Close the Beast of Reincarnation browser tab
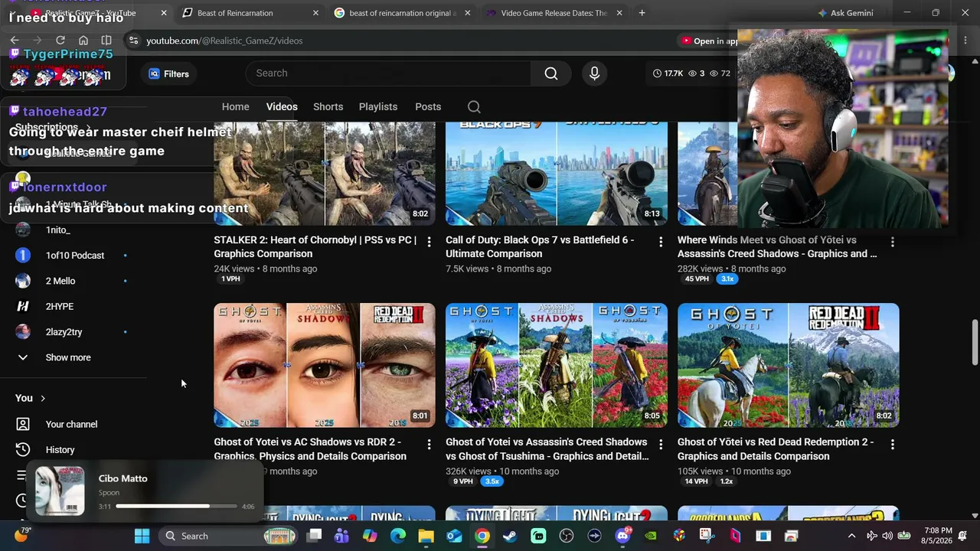The image size is (980, 551). [x=315, y=13]
